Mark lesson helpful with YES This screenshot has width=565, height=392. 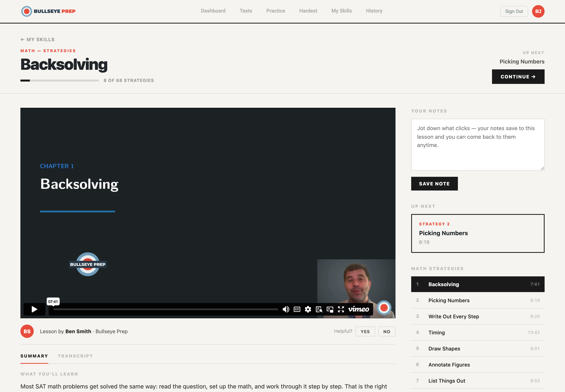pyautogui.click(x=365, y=331)
